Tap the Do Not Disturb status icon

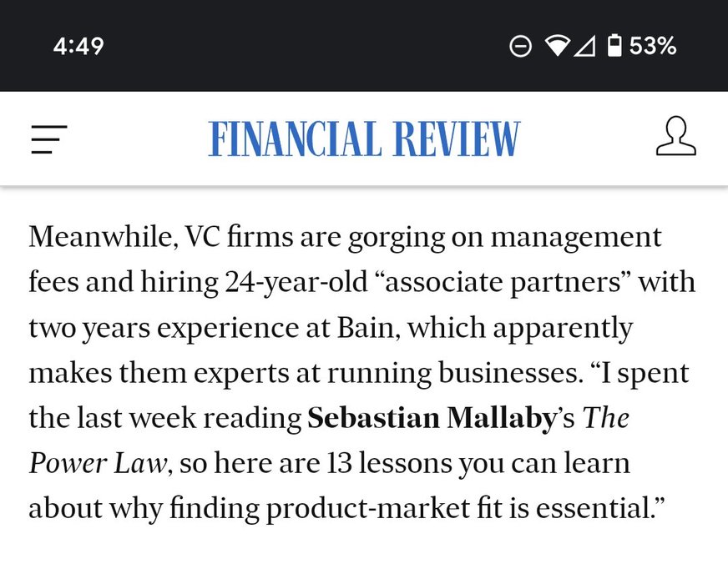coord(520,47)
